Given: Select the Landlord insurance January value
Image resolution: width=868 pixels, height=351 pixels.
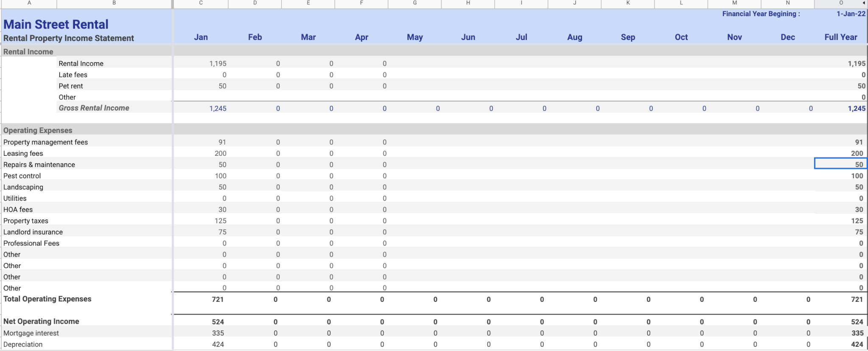Looking at the screenshot, I should (222, 232).
